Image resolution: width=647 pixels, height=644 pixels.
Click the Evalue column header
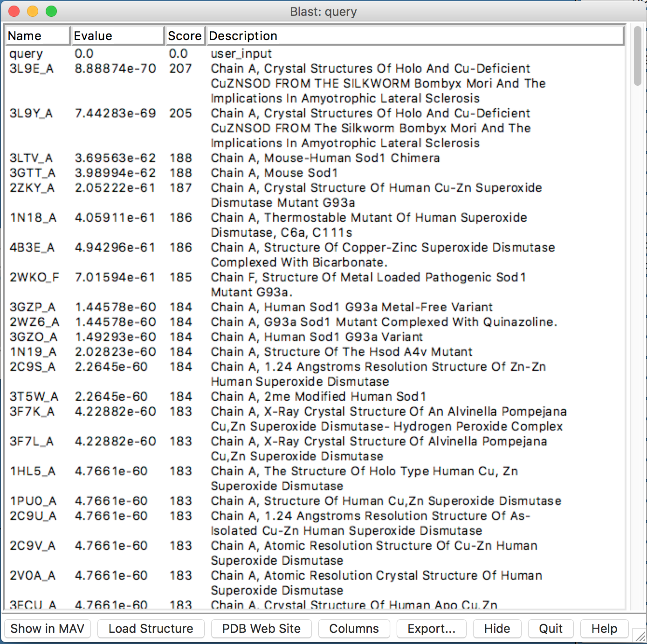coord(117,36)
